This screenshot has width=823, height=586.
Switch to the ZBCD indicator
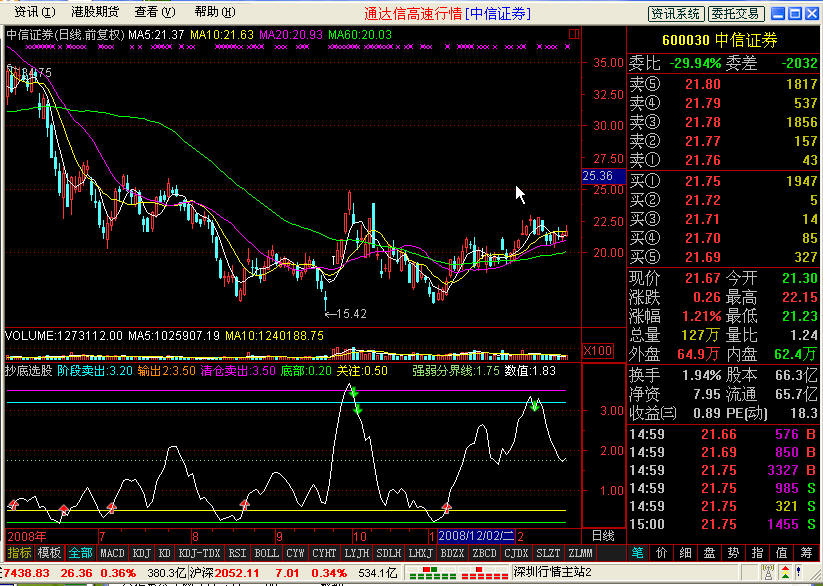point(484,553)
